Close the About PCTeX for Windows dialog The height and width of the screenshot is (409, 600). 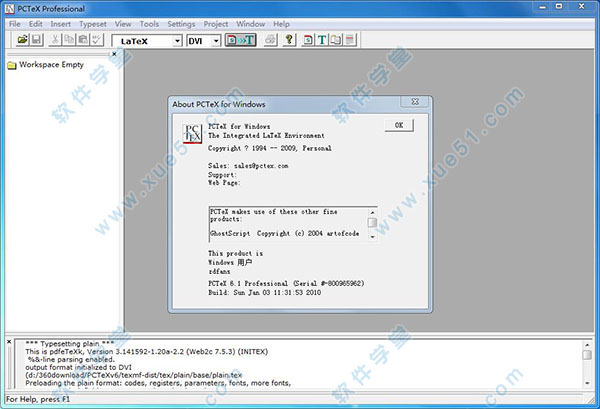[x=415, y=101]
